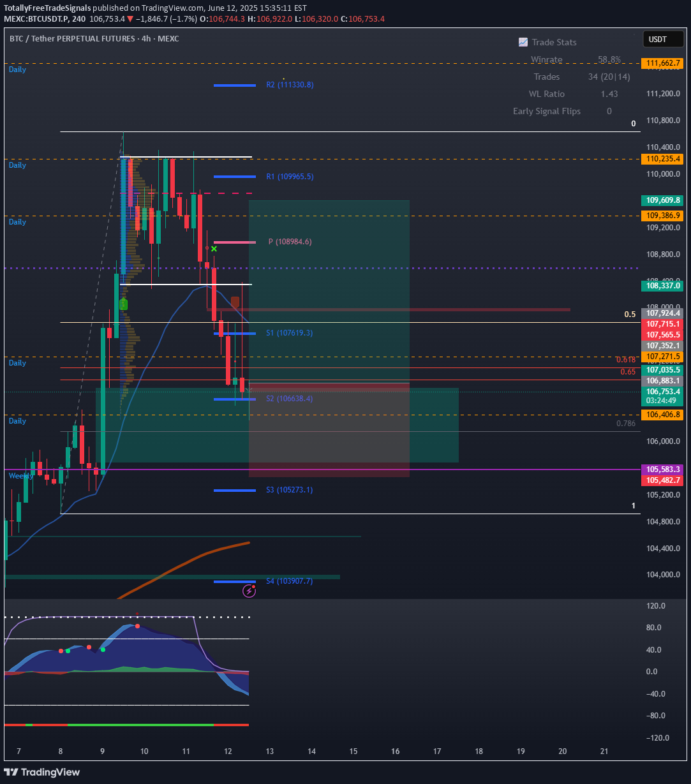Select the current price tag 106,753.4
Screen dimensions: 691x784
(x=663, y=392)
